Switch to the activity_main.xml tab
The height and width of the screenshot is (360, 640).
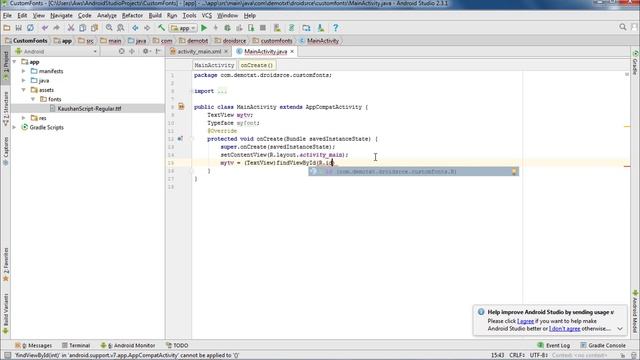199,51
